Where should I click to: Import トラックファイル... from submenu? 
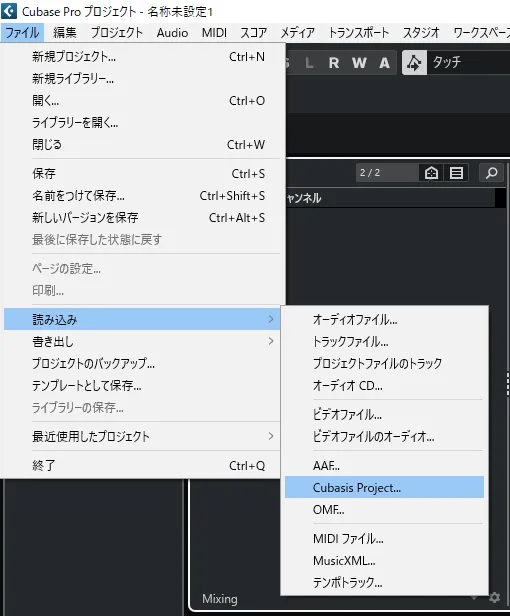click(384, 341)
